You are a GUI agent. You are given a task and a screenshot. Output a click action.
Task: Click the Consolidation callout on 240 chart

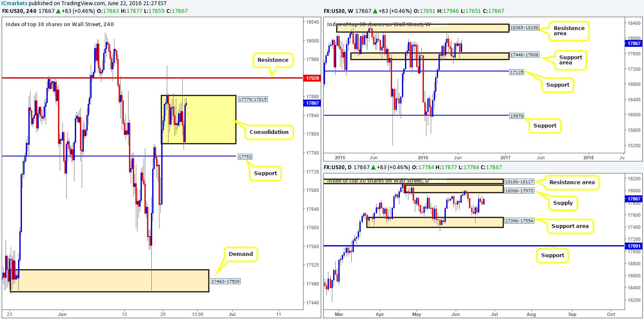pos(269,132)
